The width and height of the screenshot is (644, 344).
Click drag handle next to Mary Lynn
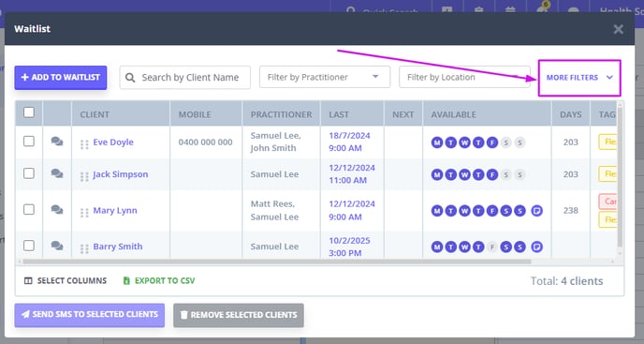[84, 213]
